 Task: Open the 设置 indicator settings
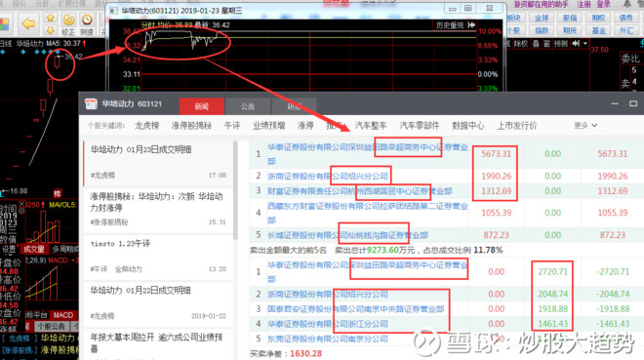(x=9, y=249)
